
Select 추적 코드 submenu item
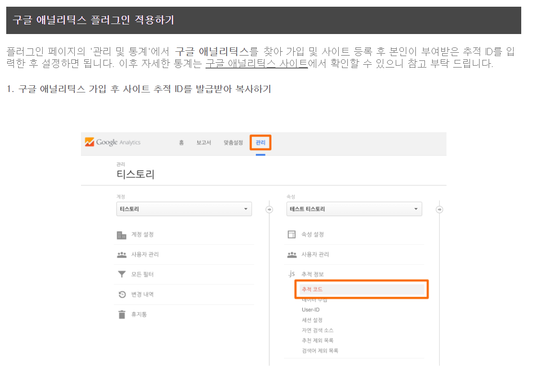[x=362, y=289]
